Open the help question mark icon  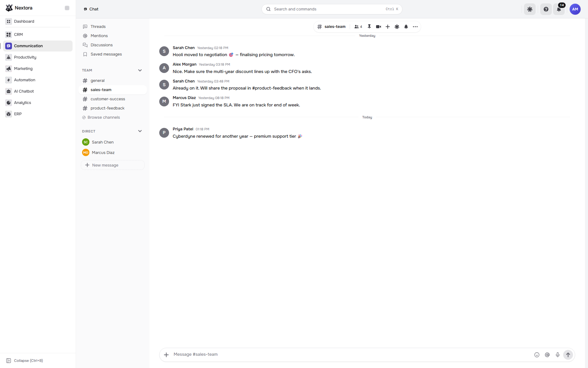tap(546, 9)
